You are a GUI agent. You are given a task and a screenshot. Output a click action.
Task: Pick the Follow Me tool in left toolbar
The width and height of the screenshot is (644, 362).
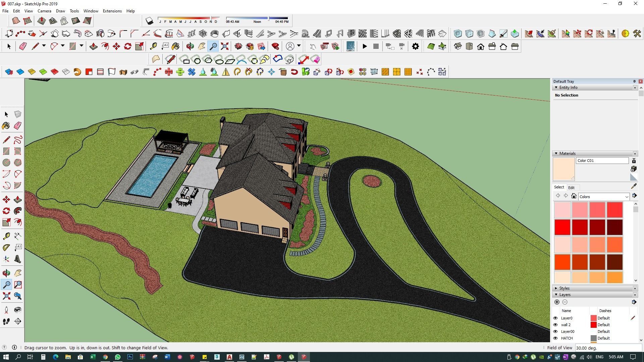[x=18, y=211]
